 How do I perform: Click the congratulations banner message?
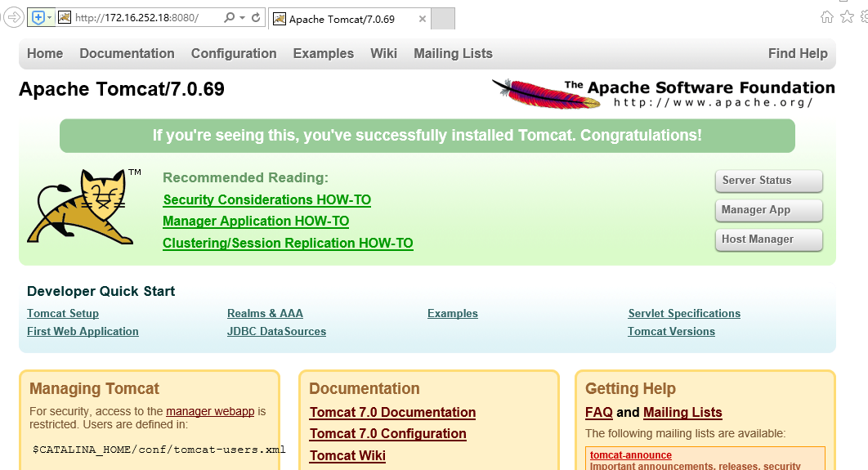(427, 136)
